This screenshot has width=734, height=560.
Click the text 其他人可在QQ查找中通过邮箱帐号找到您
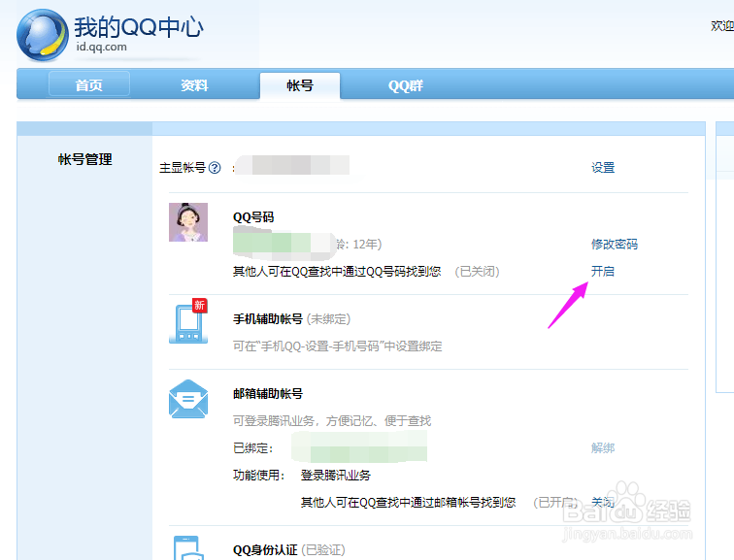click(x=408, y=503)
